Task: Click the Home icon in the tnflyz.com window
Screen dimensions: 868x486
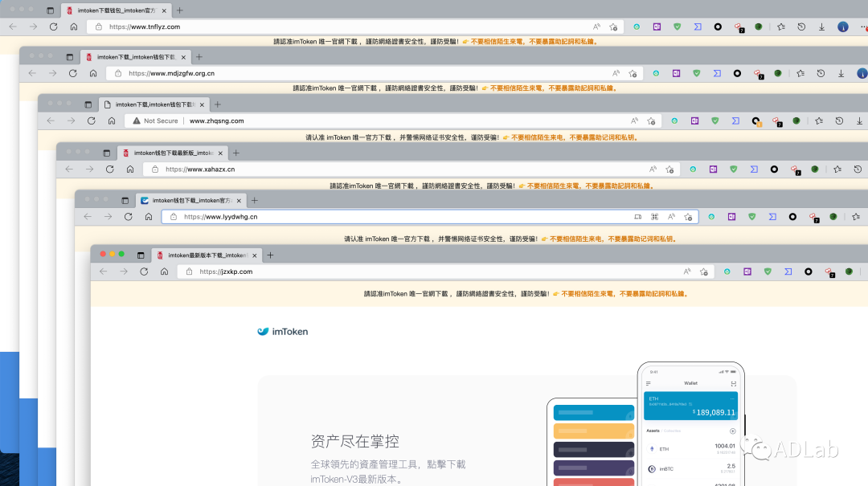Action: coord(74,26)
